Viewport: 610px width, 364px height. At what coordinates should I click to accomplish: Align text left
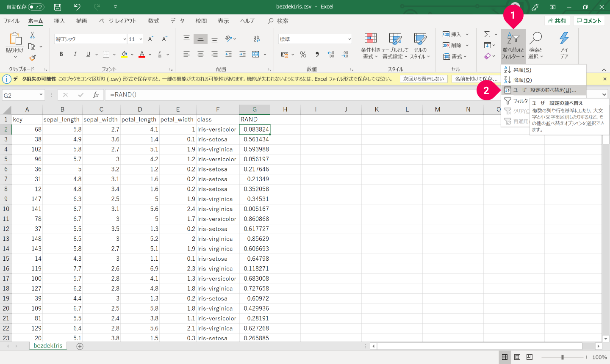(186, 54)
